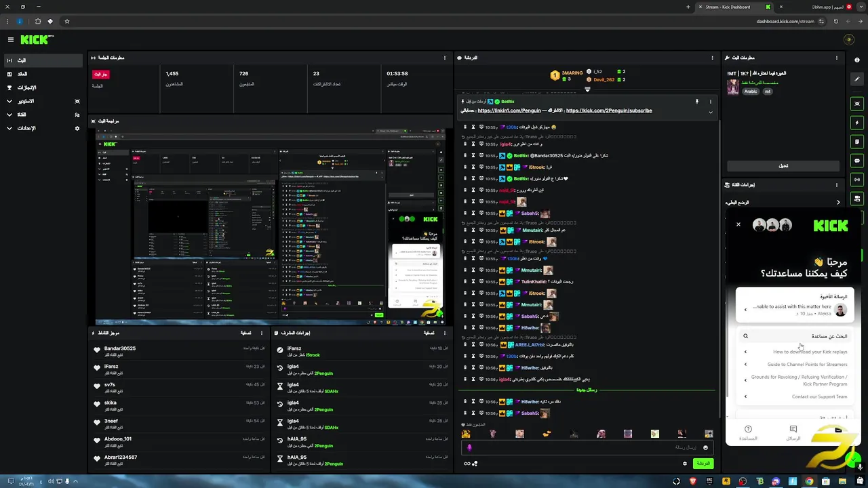Click the تعديل edit button in stream info
Screen dimensions: 868x488
[x=783, y=165]
